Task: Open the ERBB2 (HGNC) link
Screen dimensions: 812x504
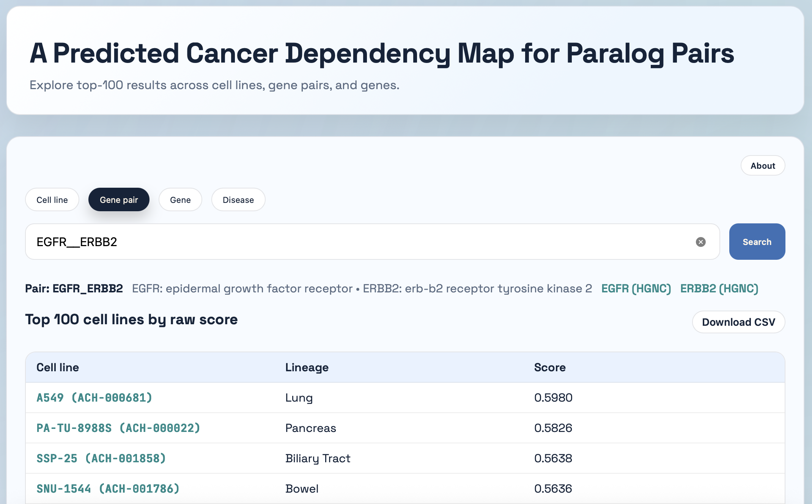Action: pos(719,289)
